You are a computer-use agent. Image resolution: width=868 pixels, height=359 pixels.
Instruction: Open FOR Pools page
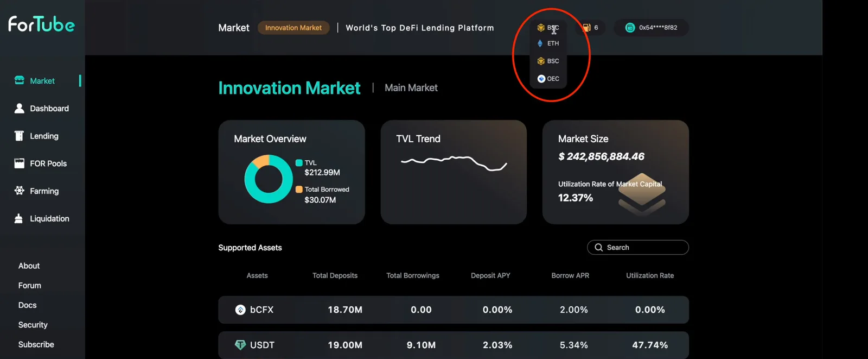(x=48, y=163)
